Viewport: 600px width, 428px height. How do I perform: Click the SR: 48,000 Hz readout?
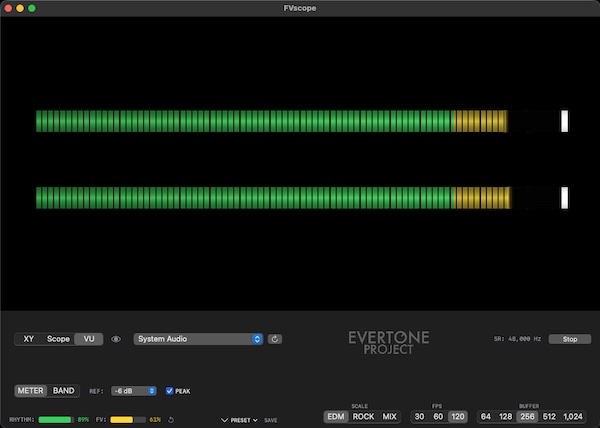pos(517,339)
